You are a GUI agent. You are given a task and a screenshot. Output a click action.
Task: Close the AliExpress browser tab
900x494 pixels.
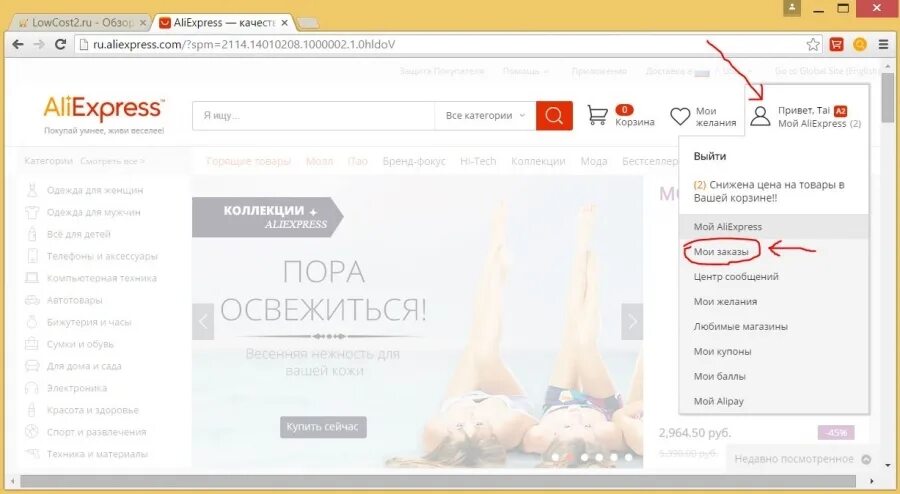[285, 23]
